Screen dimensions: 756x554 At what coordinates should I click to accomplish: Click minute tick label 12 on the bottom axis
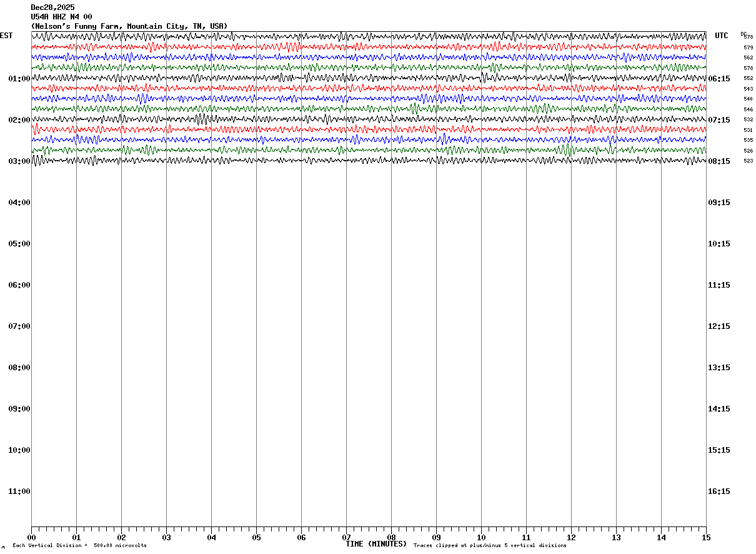point(571,538)
